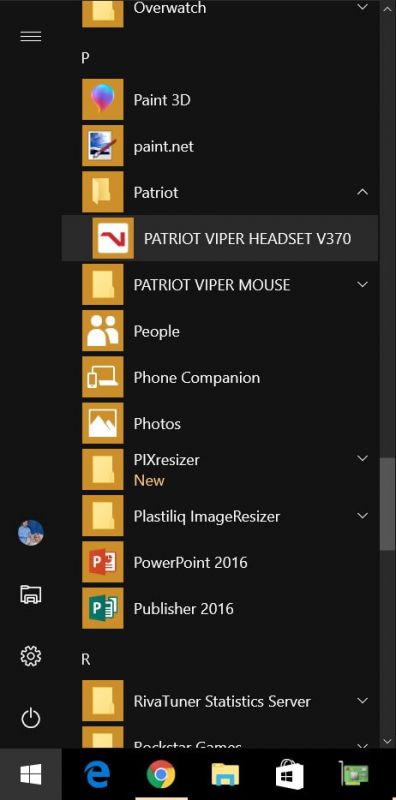This screenshot has width=396, height=800.
Task: Click the PATRIOT VIPER MOUSE folder icon
Action: (103, 285)
